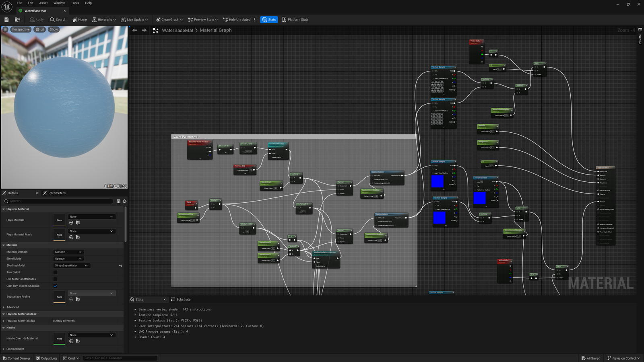Check the Use Material Attributes box

[x=56, y=279]
